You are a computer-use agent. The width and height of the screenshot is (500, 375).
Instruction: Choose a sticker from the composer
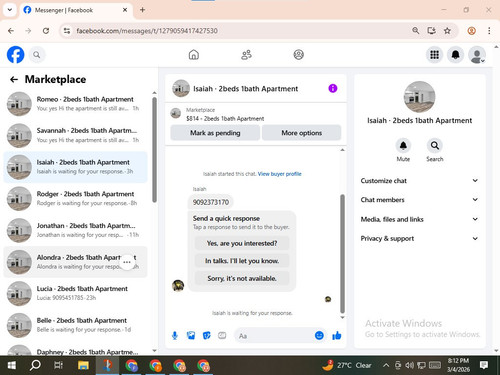point(207,336)
